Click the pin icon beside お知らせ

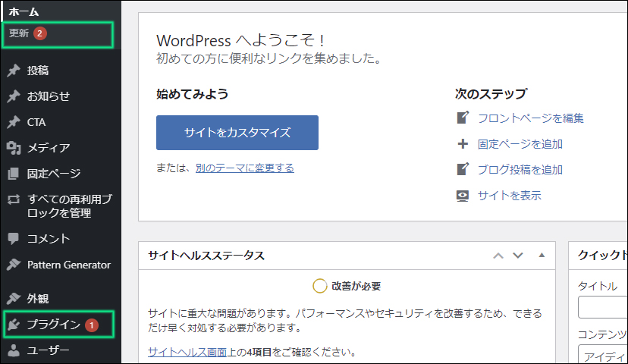(x=13, y=96)
